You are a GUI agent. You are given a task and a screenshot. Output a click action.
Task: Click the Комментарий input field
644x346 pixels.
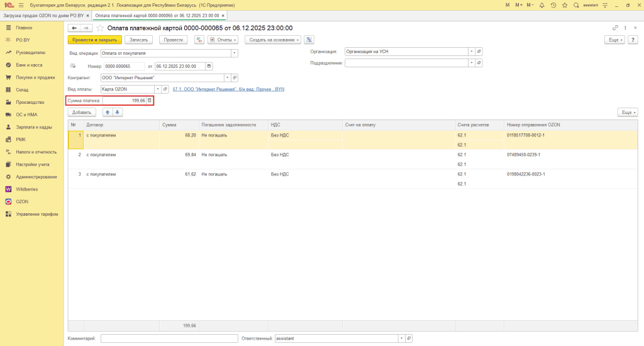[169, 338]
